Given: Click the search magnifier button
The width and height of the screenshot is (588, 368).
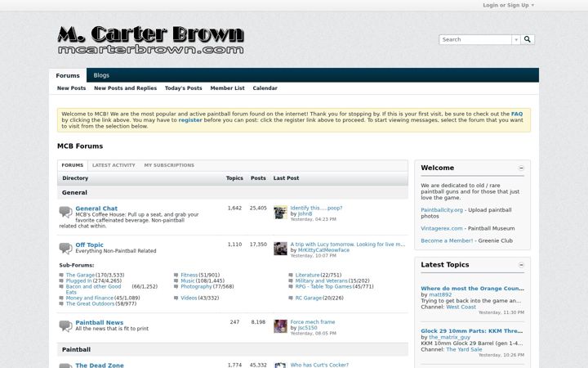Looking at the screenshot, I should [x=528, y=39].
